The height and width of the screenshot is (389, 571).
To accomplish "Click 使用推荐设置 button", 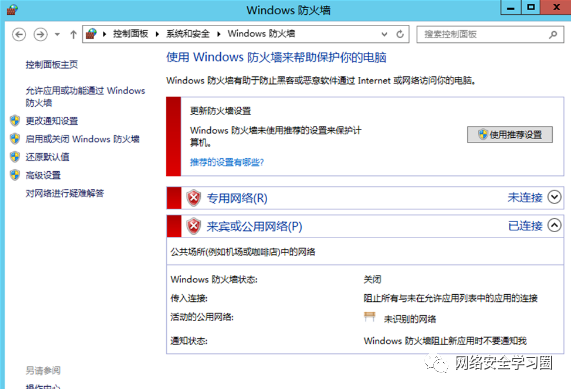I will [x=510, y=135].
